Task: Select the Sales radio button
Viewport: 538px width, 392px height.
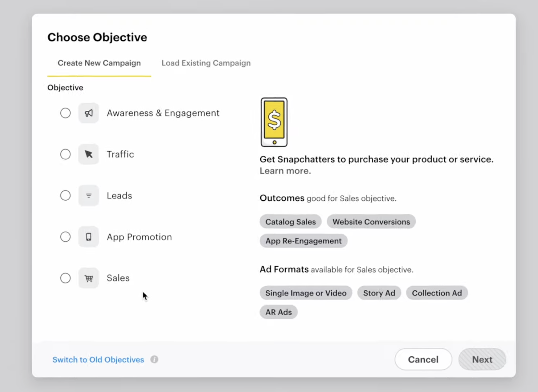Action: point(65,278)
